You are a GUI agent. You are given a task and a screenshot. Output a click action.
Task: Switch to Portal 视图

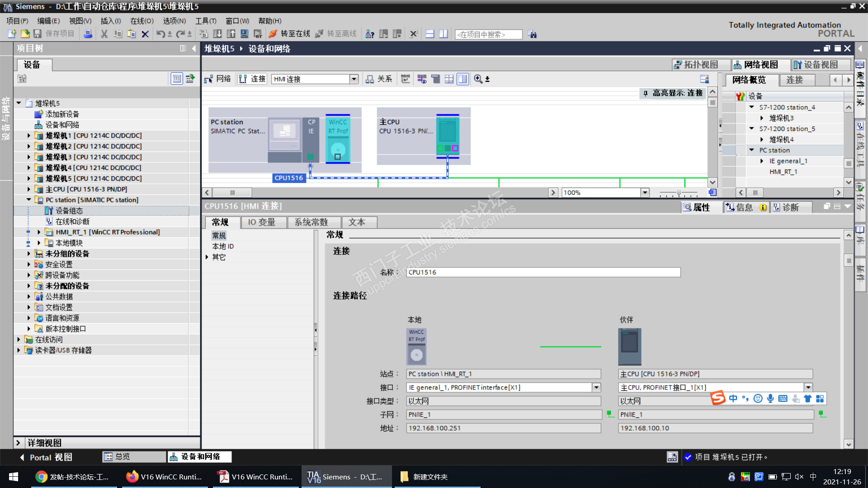click(x=45, y=457)
